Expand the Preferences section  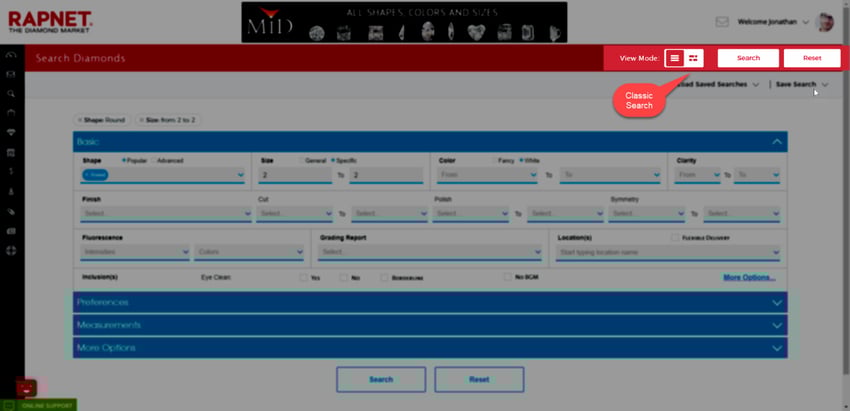click(x=430, y=302)
